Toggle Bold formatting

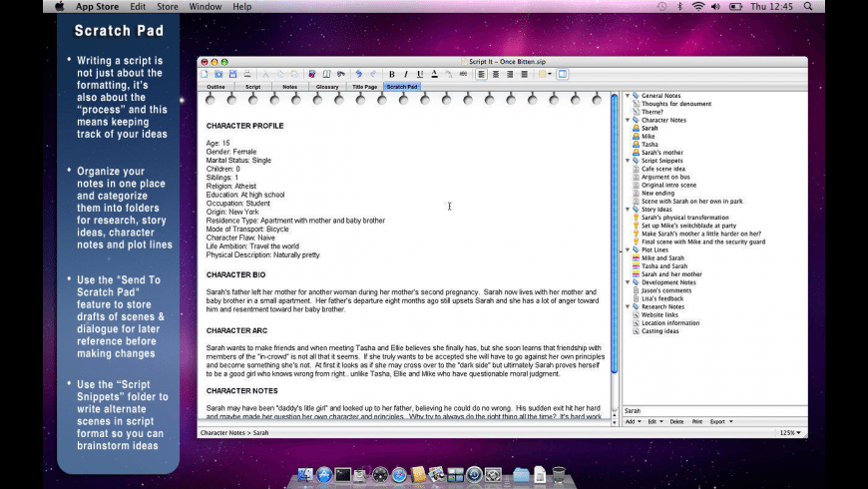click(391, 74)
